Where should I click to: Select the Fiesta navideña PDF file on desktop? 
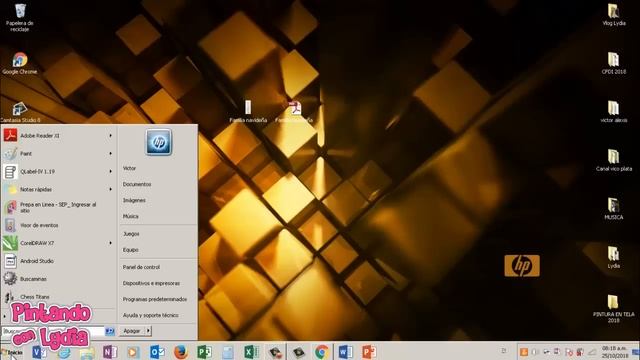tap(294, 111)
